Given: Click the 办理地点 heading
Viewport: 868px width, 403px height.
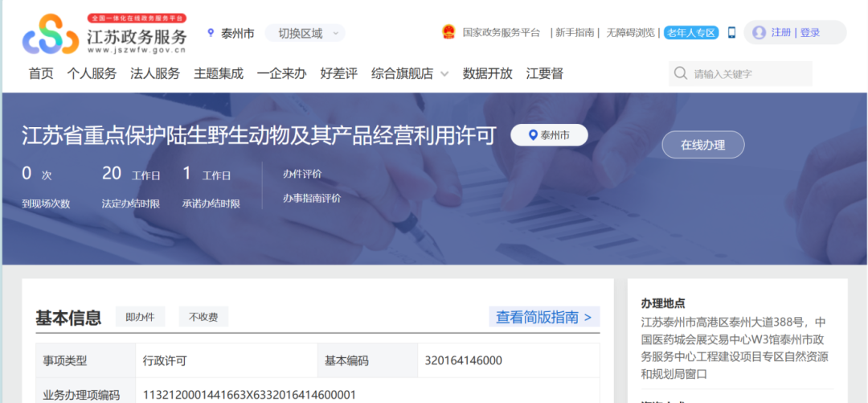Looking at the screenshot, I should [662, 303].
